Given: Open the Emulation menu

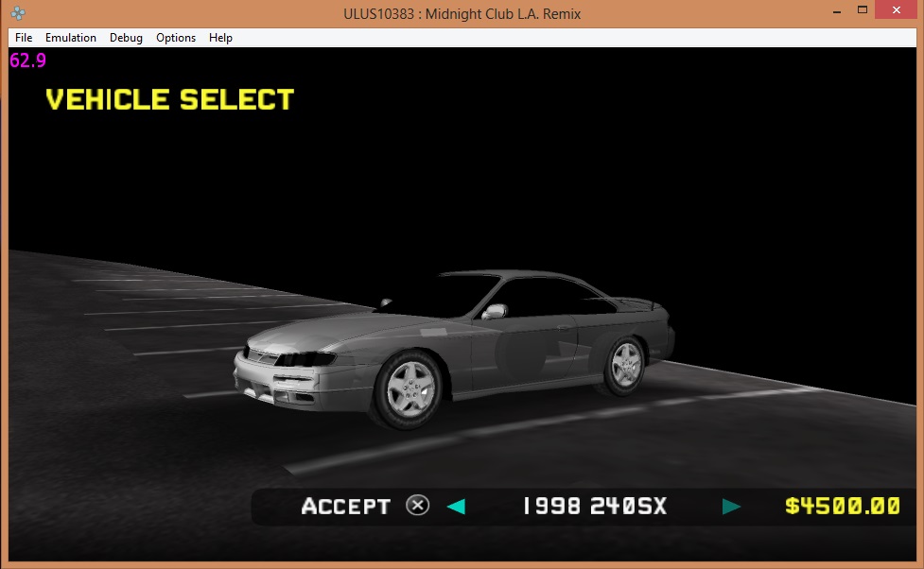Looking at the screenshot, I should tap(71, 38).
